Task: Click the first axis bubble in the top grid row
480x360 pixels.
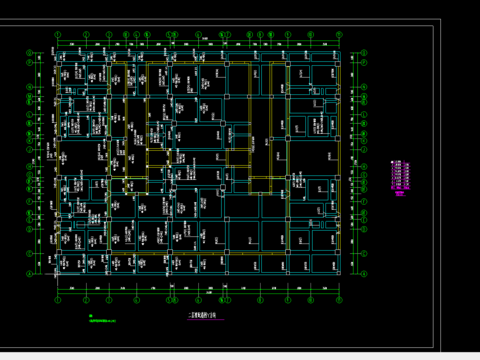Action: (58, 34)
